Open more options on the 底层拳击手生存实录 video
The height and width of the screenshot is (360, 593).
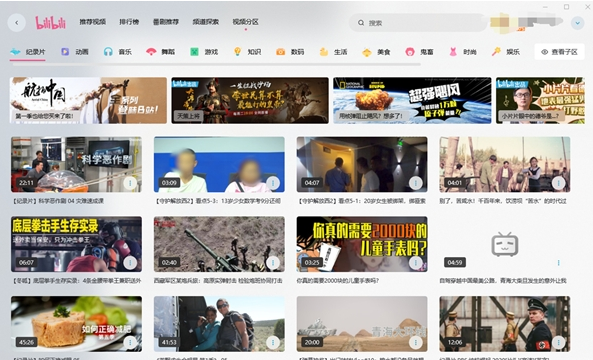pos(130,262)
